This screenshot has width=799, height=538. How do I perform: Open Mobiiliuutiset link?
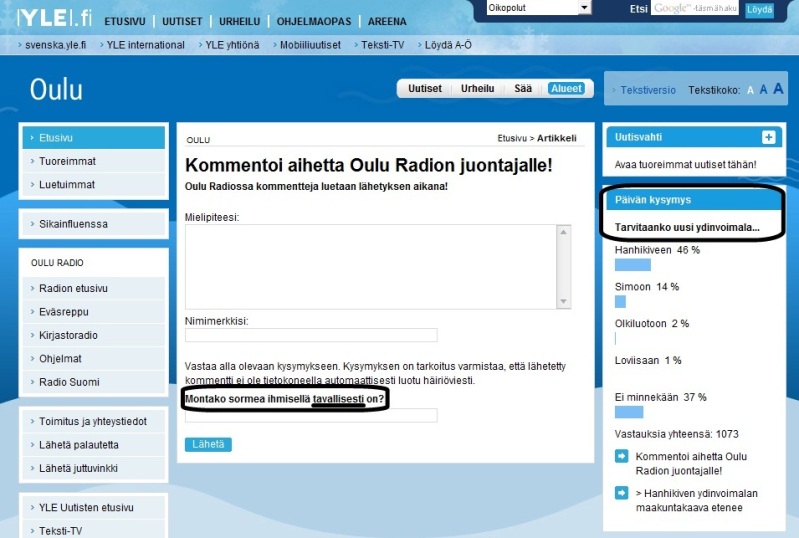coord(310,45)
